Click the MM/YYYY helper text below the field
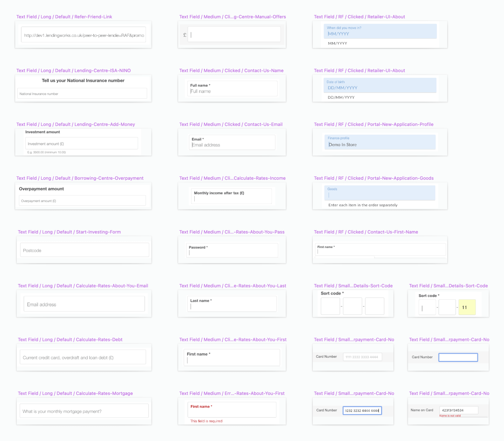 pyautogui.click(x=338, y=43)
